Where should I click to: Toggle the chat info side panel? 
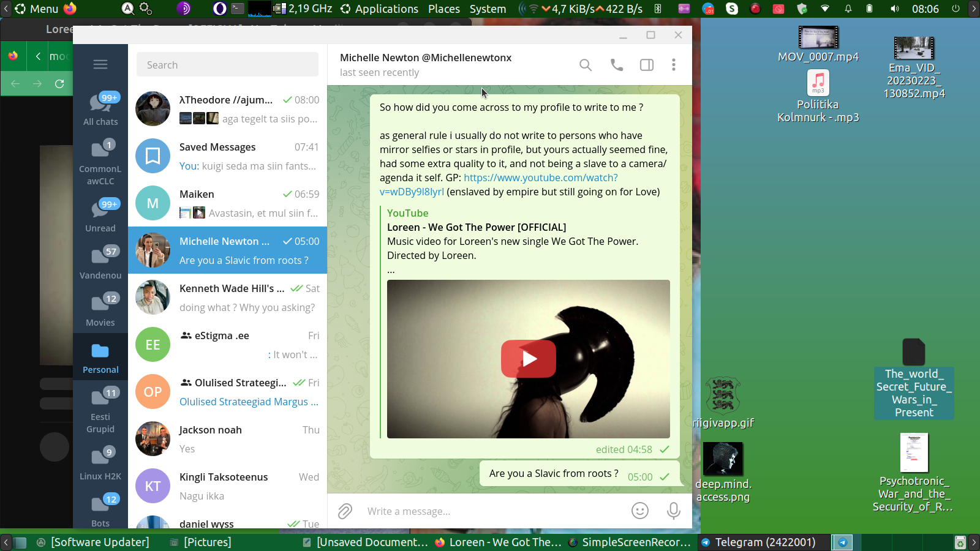647,65
